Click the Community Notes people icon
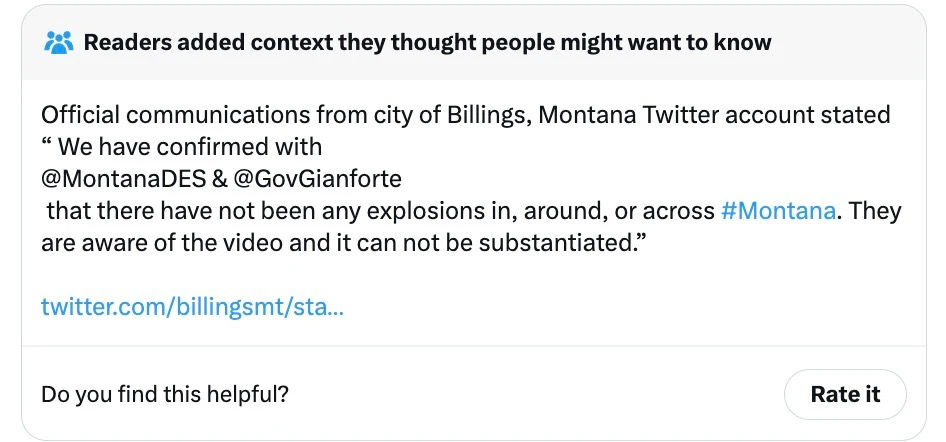The height and width of the screenshot is (442, 946). pyautogui.click(x=59, y=42)
